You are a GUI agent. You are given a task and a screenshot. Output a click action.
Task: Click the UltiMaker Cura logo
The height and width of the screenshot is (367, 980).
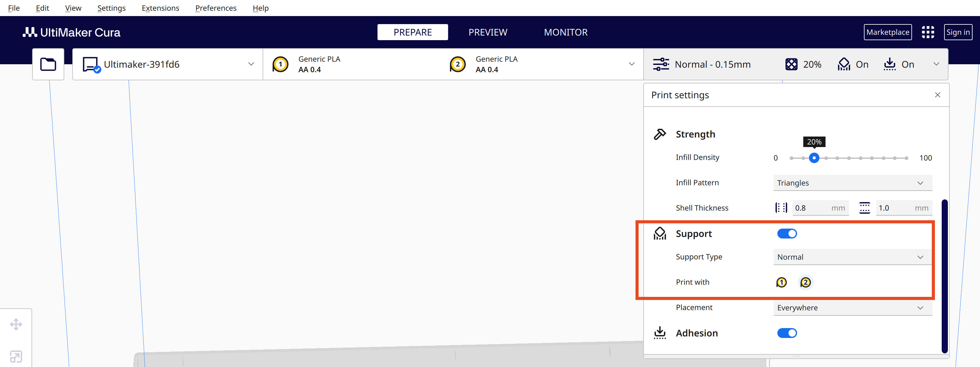pos(71,32)
